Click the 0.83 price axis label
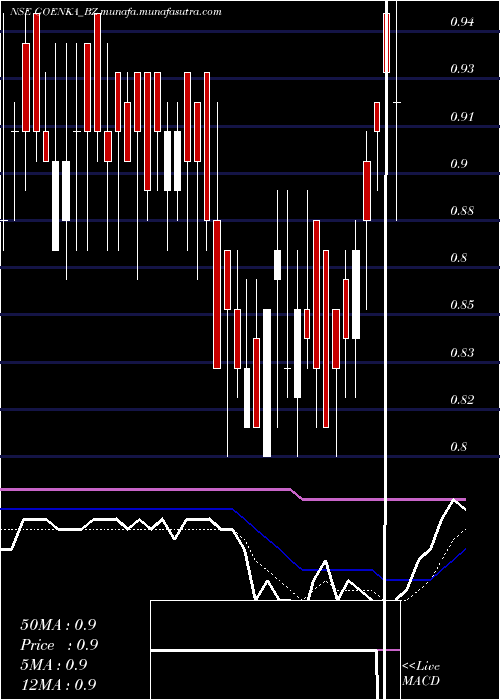 coord(462,353)
